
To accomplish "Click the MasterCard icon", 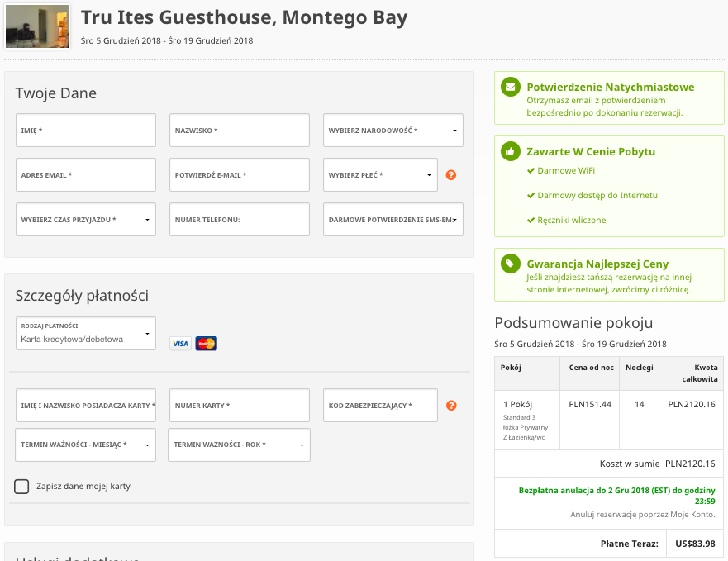I will pyautogui.click(x=207, y=344).
